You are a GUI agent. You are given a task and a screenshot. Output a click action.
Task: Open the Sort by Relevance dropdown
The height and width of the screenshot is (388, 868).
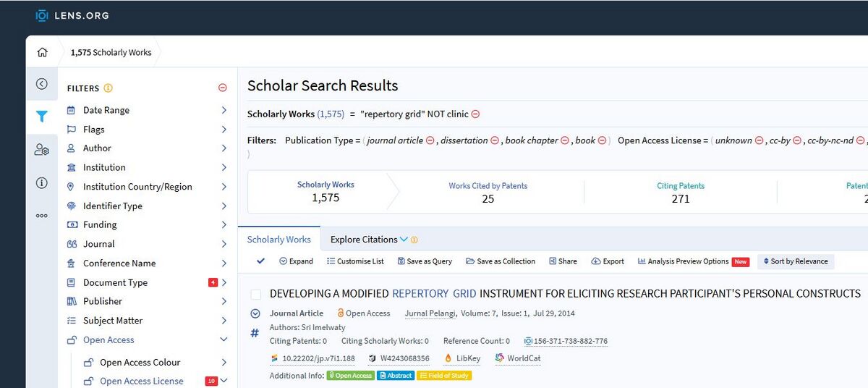(795, 261)
